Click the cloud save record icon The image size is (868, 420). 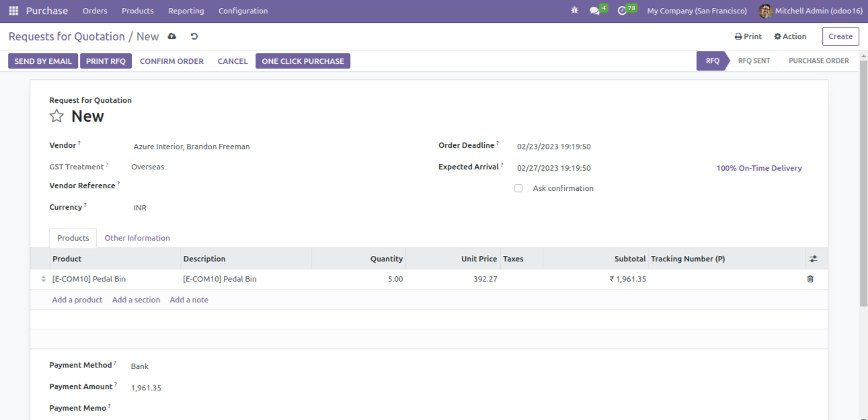(172, 36)
